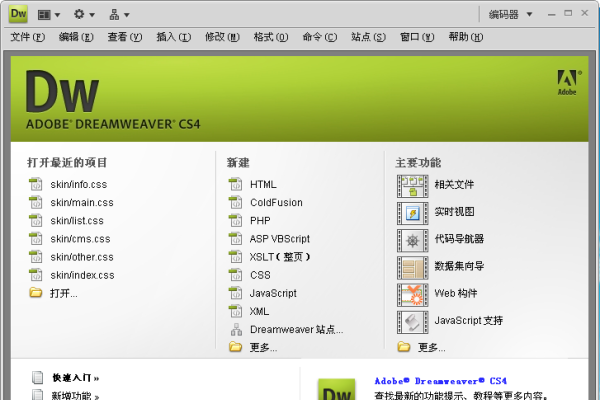Viewport: 600px width, 400px height.
Task: Click the page icon beside 快速入门
Action: [38, 377]
